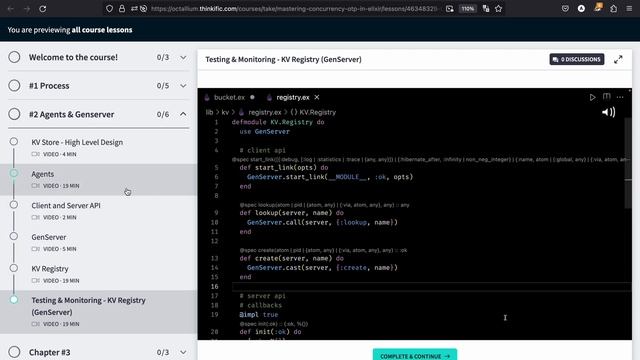The width and height of the screenshot is (640, 360).
Task: Go forward in browser history
Action: coord(27,9)
